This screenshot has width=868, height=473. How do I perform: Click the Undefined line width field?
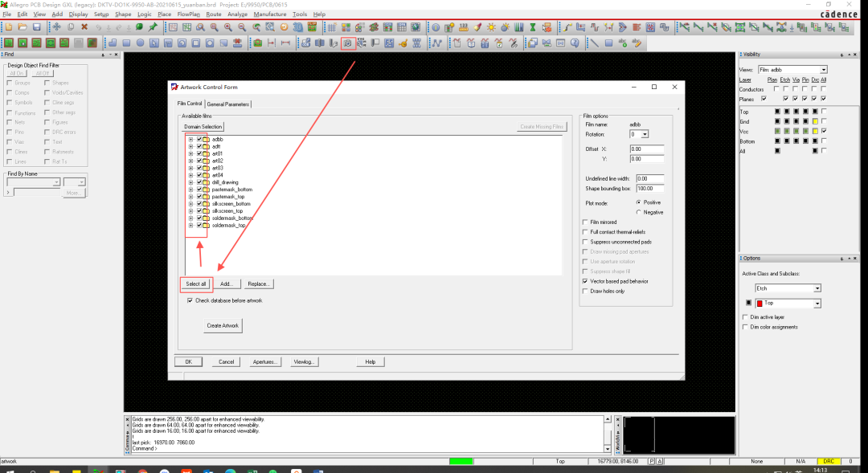(x=650, y=179)
